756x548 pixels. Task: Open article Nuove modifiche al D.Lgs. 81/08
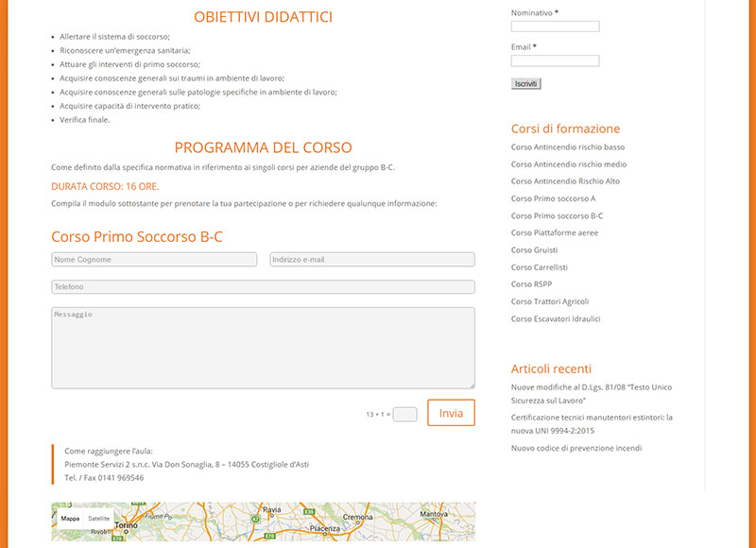(592, 394)
